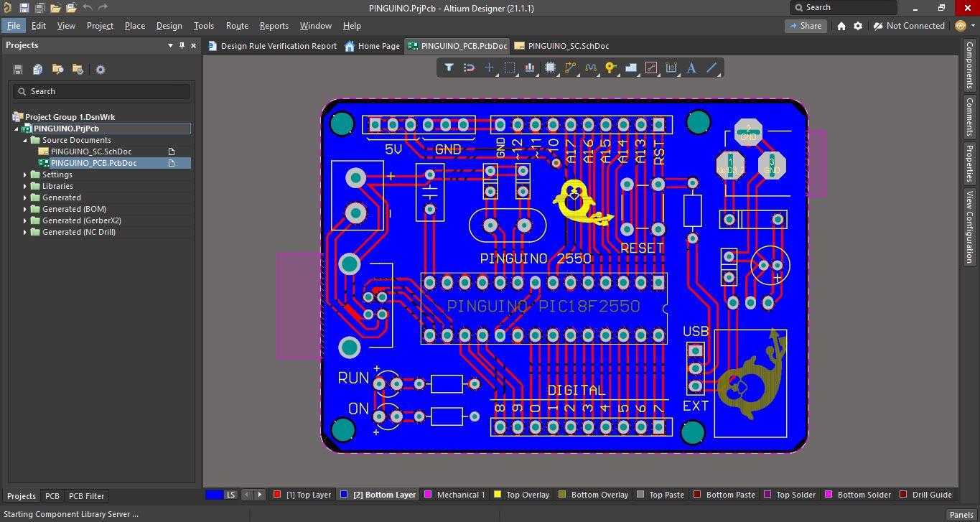Place a via using the yellow via tool
This screenshot has width=980, height=522.
610,67
